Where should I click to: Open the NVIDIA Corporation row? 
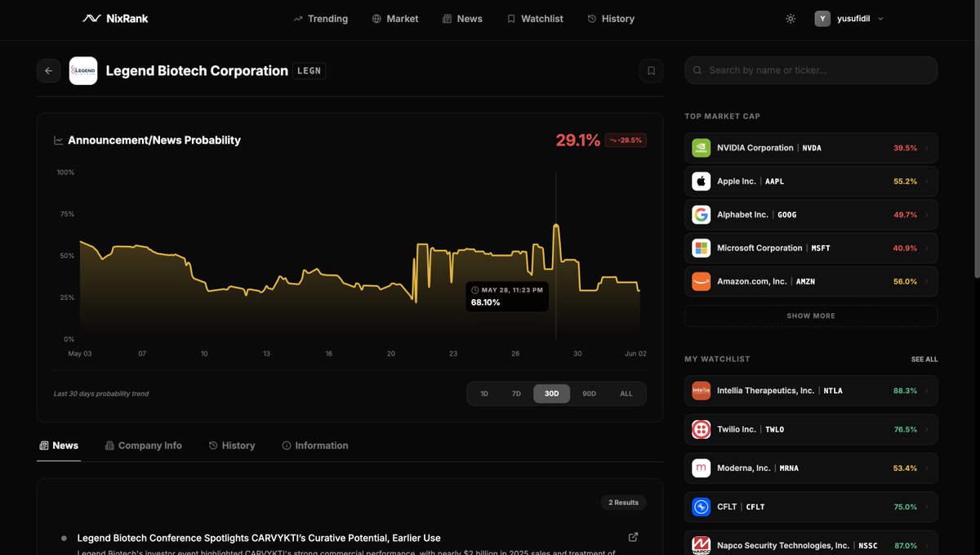811,148
